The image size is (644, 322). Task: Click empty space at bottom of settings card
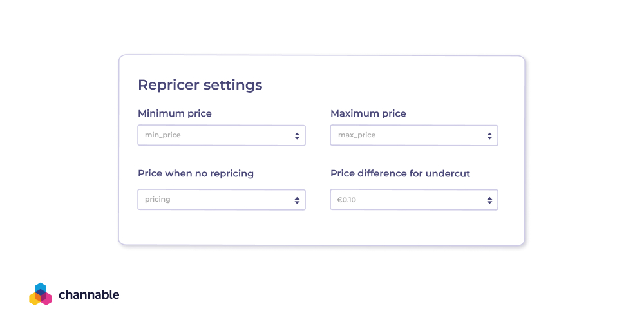pyautogui.click(x=322, y=229)
